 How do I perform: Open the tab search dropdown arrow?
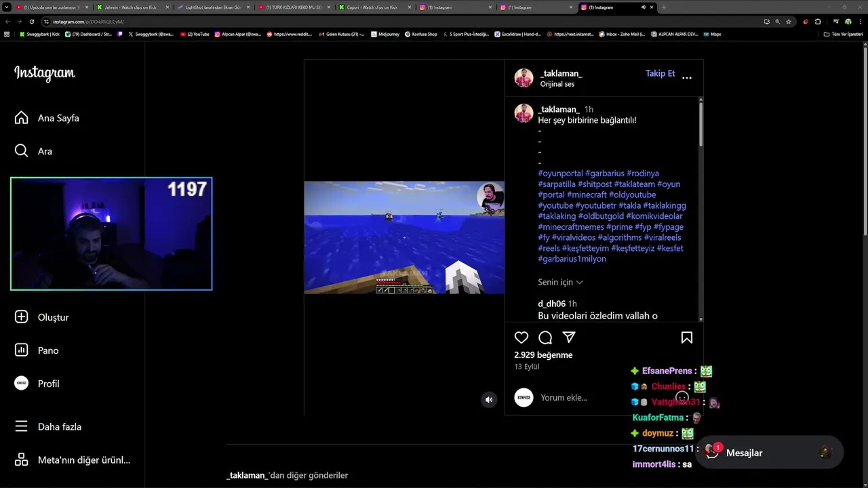click(7, 7)
